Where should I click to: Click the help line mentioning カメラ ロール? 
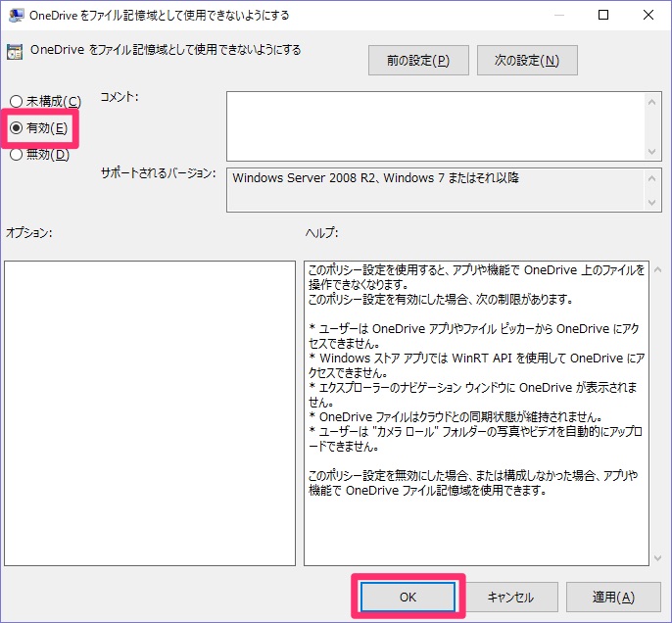[475, 439]
